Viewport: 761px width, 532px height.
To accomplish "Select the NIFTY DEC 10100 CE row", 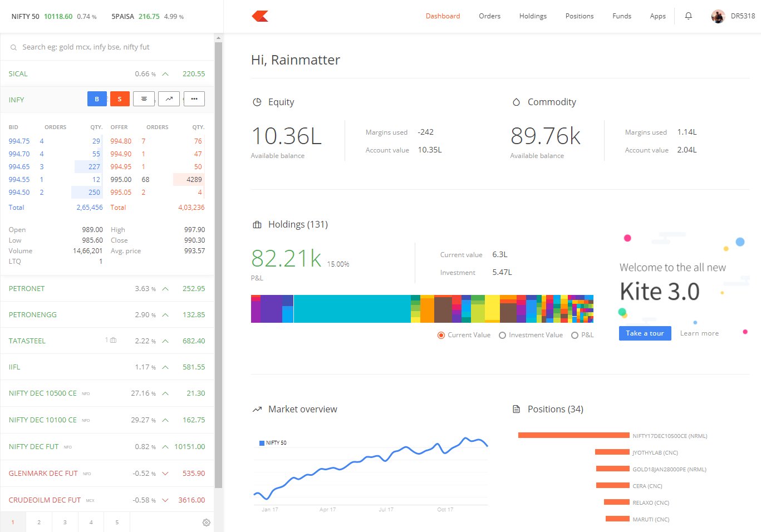I will tap(107, 420).
